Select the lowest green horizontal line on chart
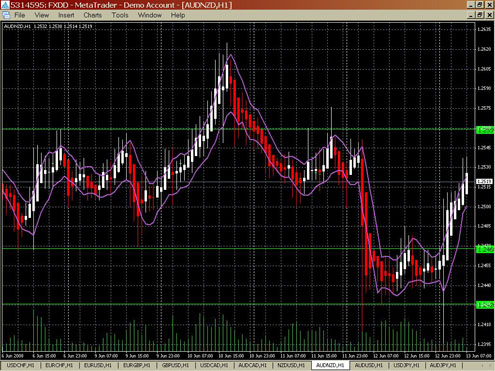Viewport: 495px width, 371px height. 238,304
